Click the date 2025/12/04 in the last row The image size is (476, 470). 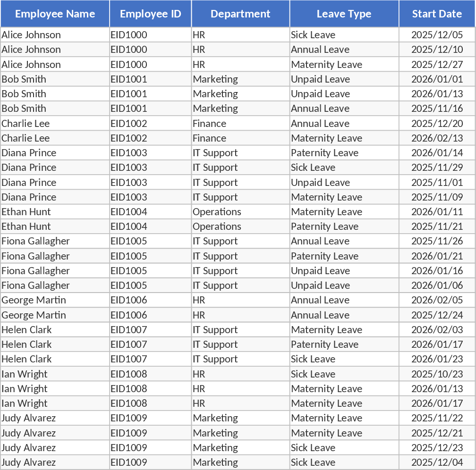coord(437,462)
